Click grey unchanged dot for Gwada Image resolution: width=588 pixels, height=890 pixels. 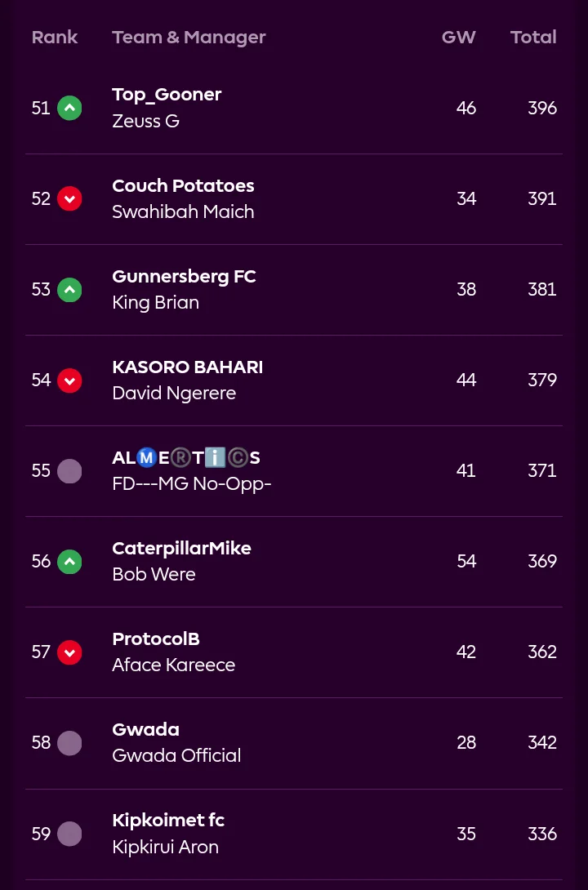click(69, 743)
